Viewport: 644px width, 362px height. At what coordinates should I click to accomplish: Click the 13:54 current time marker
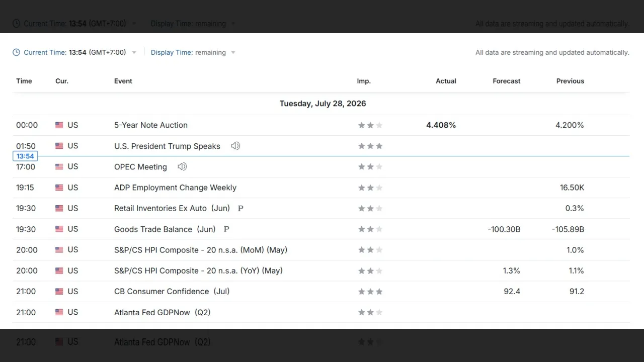click(25, 156)
